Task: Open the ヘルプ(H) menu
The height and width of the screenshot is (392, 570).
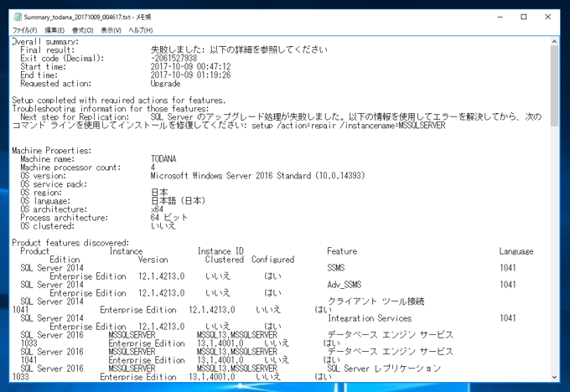Action: [x=140, y=30]
